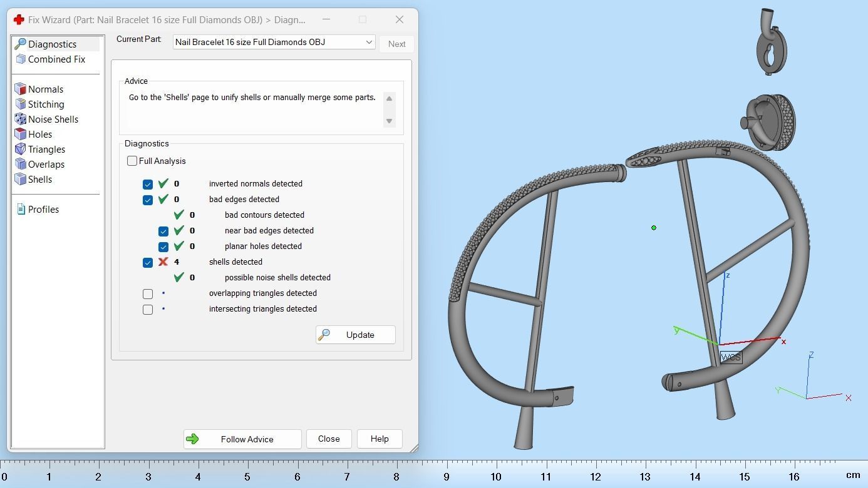868x488 pixels.
Task: Open the Holes page
Action: point(40,135)
